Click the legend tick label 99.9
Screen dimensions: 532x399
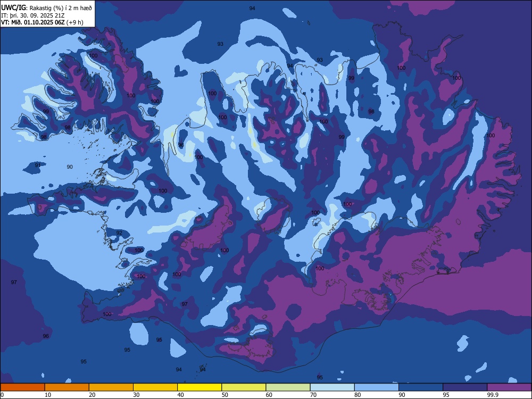[492, 395]
